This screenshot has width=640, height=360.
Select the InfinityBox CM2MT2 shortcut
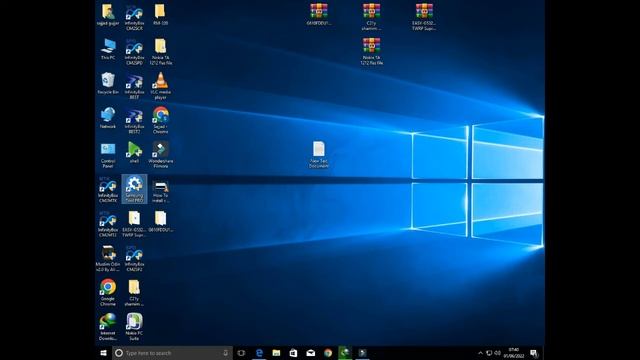108,224
